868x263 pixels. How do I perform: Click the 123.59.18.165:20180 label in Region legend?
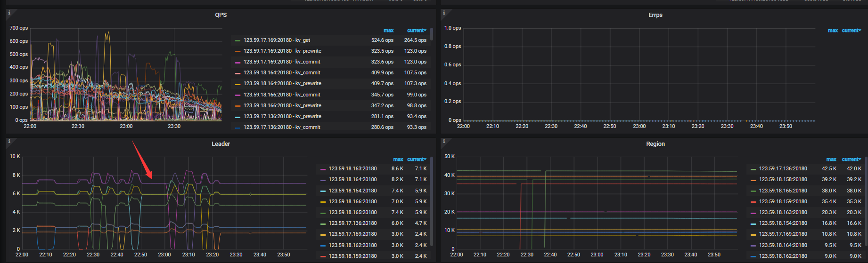[x=783, y=191]
